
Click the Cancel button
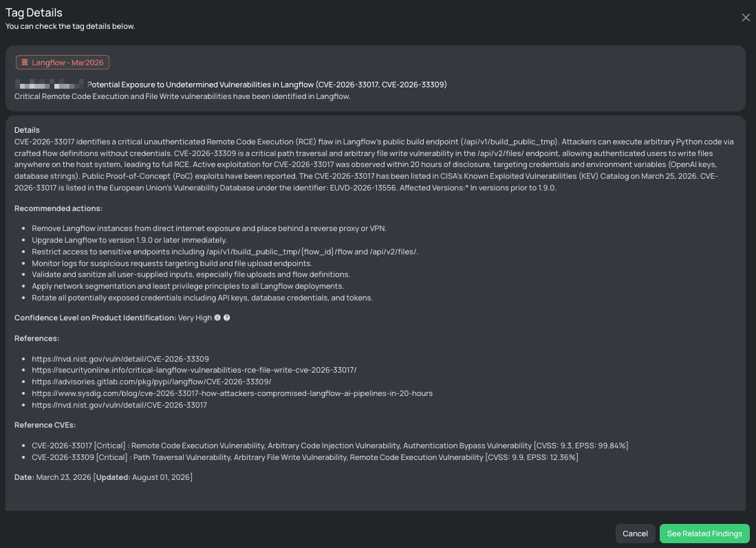coord(635,534)
